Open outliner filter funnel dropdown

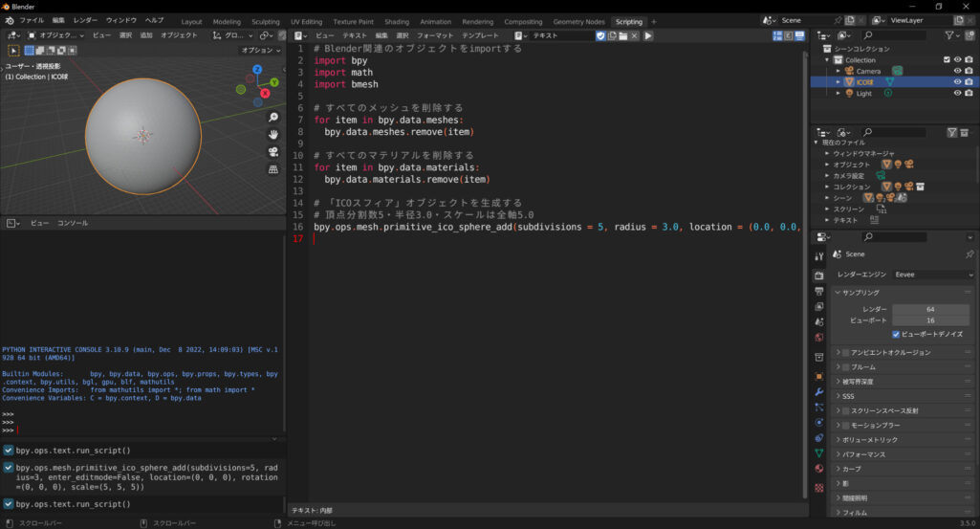(x=952, y=35)
